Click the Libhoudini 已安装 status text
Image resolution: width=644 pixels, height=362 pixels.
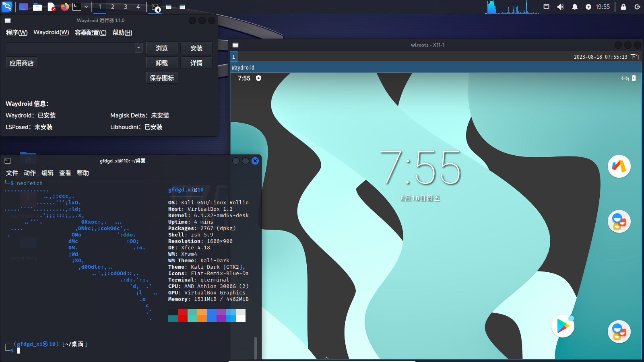point(136,127)
